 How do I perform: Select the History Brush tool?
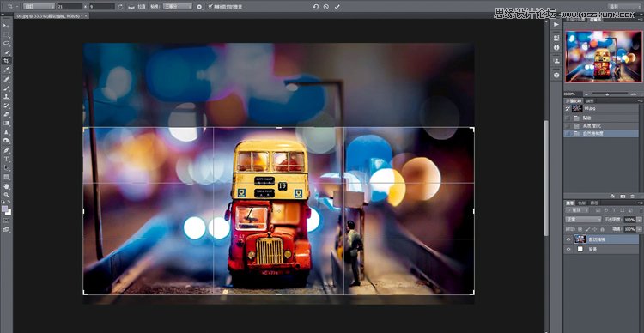click(7, 105)
